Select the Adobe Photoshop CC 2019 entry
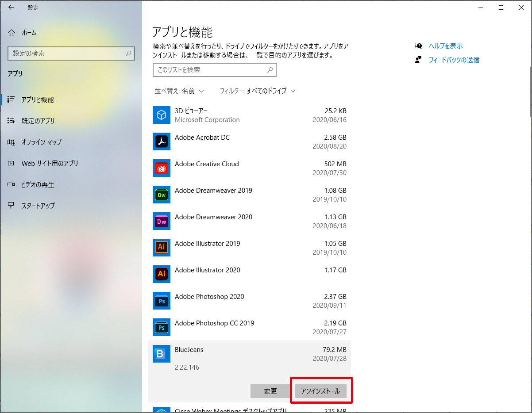Viewport: 532px width, 413px height. pos(250,327)
